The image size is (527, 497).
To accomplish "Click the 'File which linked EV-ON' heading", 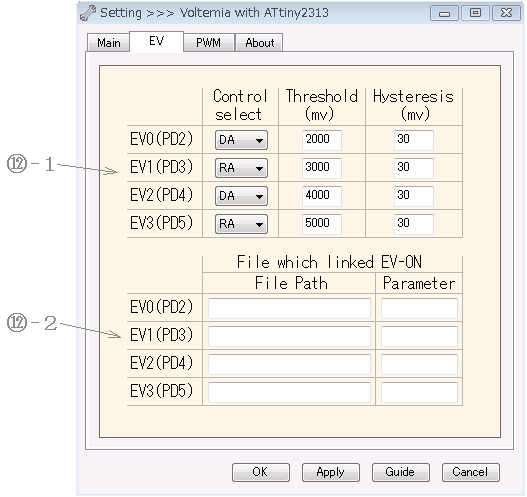I will [x=329, y=262].
